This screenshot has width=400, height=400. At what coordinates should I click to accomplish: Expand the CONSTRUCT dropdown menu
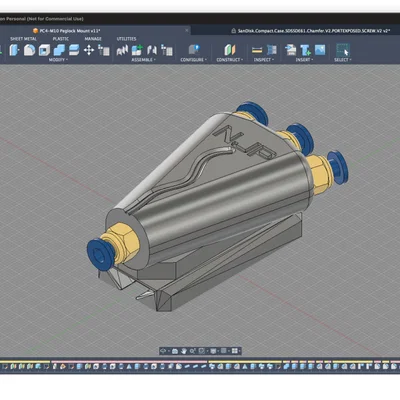click(x=230, y=60)
